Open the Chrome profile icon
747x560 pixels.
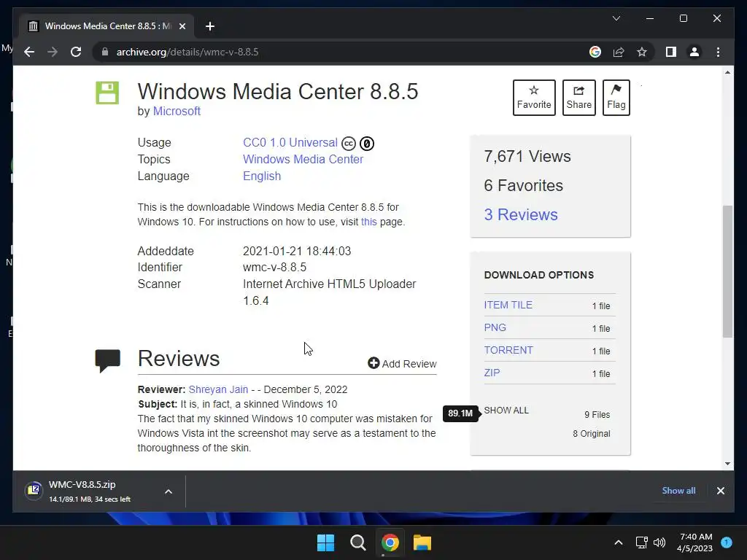[x=694, y=52]
